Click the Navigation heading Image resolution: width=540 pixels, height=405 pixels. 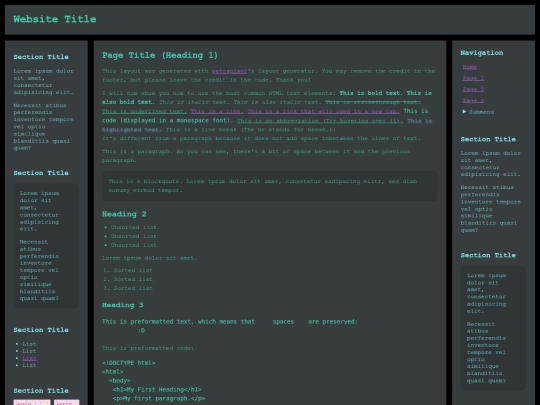tap(482, 53)
